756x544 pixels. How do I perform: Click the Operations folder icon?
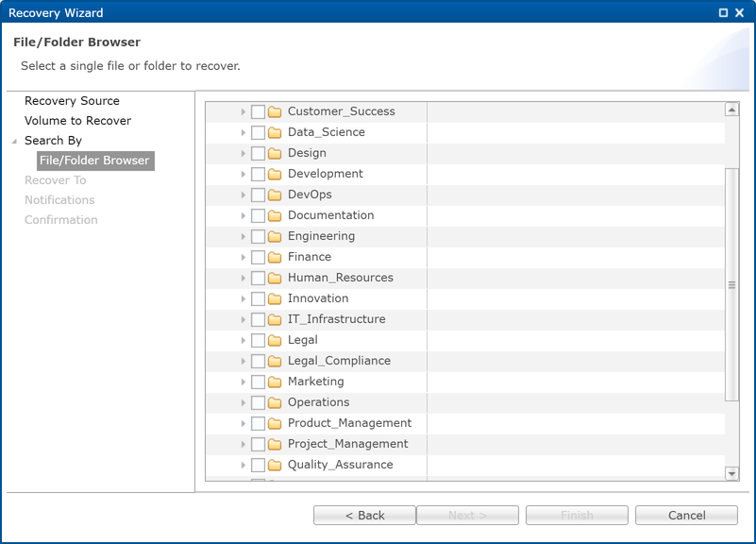click(x=275, y=402)
